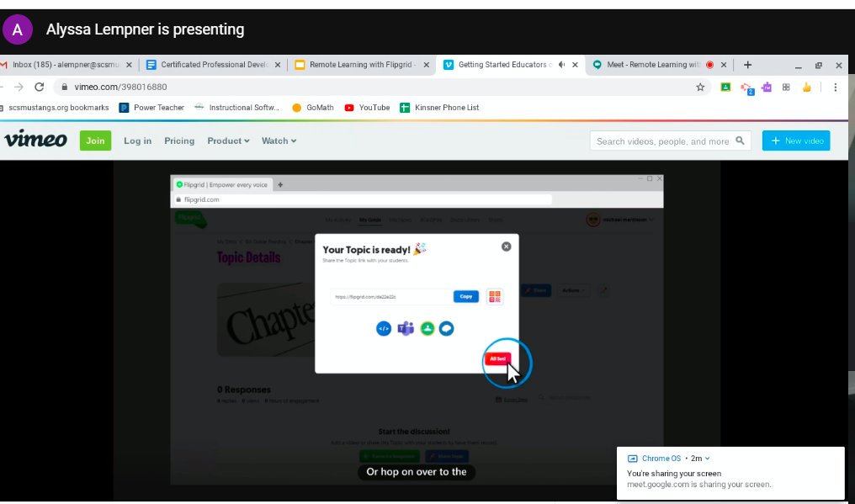Share topic to Microsoft Teams icon
This screenshot has width=855, height=504.
405,328
